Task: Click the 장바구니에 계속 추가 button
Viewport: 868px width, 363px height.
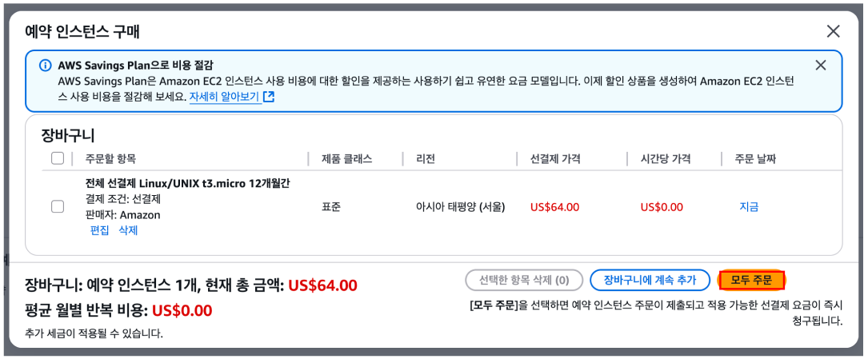Action: tap(650, 280)
